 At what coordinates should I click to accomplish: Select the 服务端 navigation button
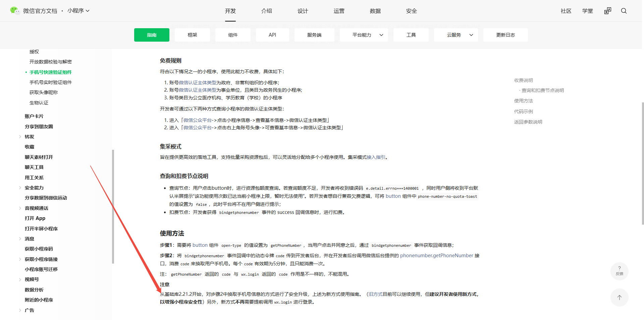(314, 35)
